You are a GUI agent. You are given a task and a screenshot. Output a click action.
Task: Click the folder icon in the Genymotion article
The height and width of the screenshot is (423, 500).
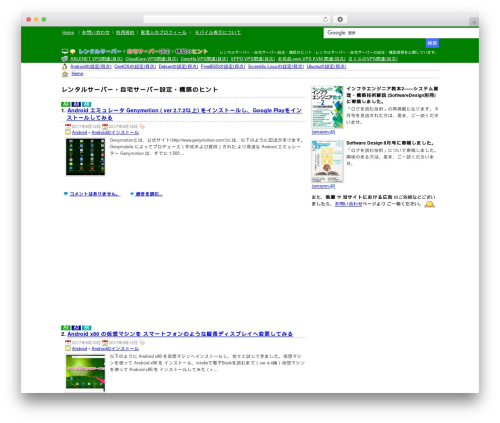pos(68,132)
